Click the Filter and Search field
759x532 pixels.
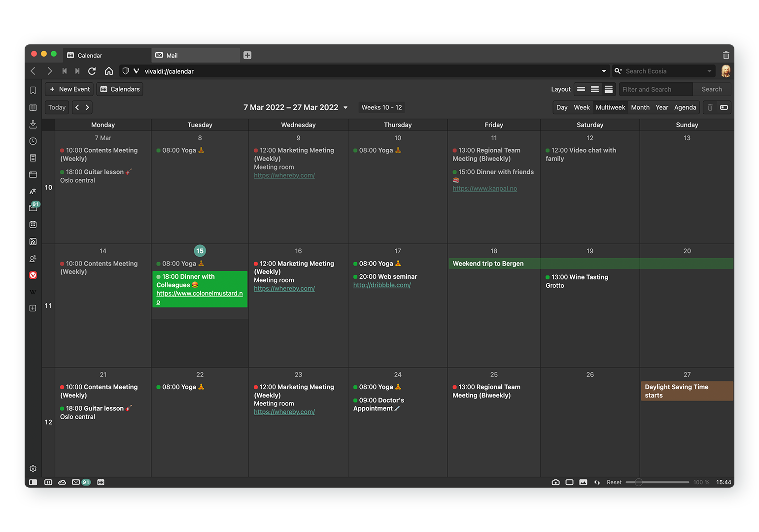(x=655, y=89)
